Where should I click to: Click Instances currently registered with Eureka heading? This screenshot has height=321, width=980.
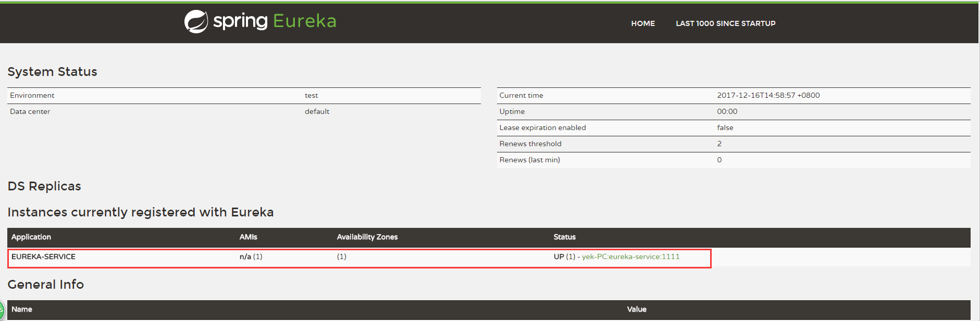[x=141, y=212]
